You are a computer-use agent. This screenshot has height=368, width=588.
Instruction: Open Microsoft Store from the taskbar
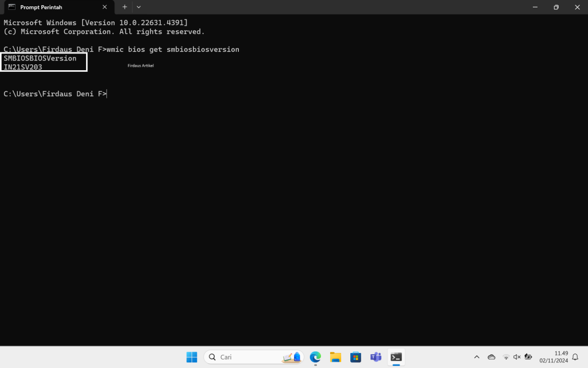click(x=355, y=357)
